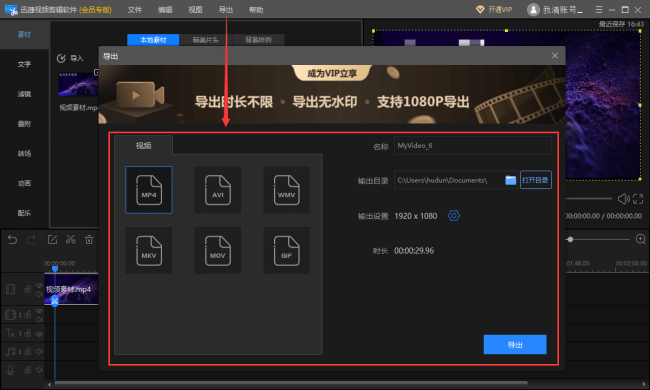Enter fullscreen preview mode

pos(638,199)
